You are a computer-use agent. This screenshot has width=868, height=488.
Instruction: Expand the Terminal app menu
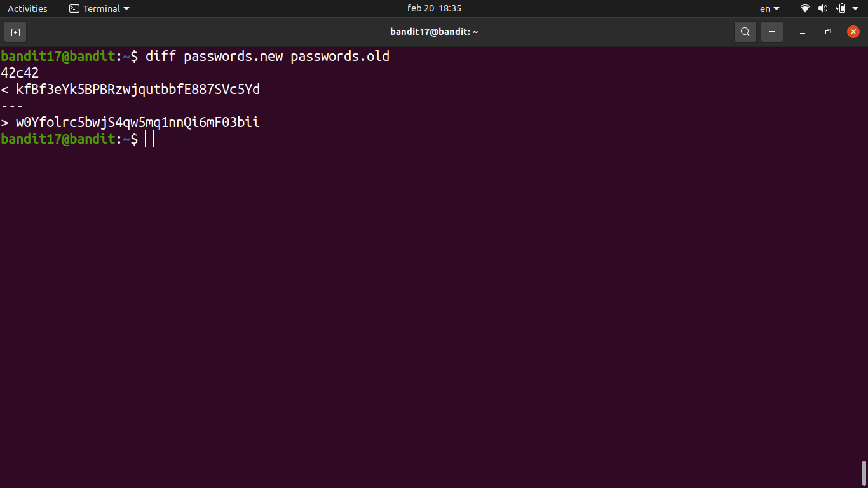[x=99, y=8]
